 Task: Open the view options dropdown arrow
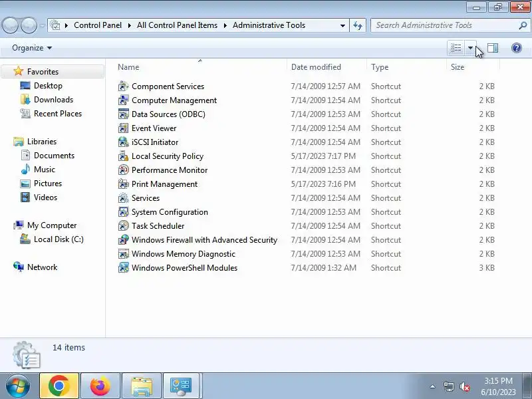470,48
